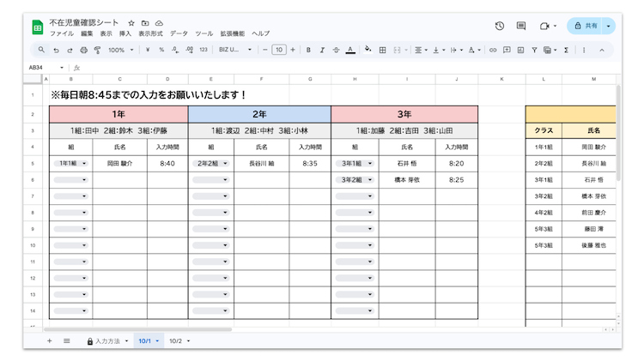Open the データ menu

point(179,33)
